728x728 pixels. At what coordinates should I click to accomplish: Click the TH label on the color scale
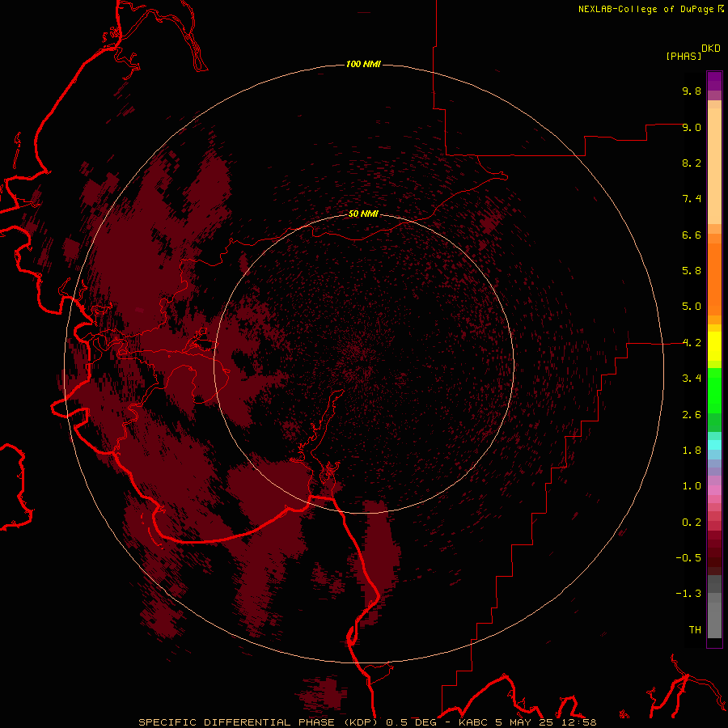(695, 630)
